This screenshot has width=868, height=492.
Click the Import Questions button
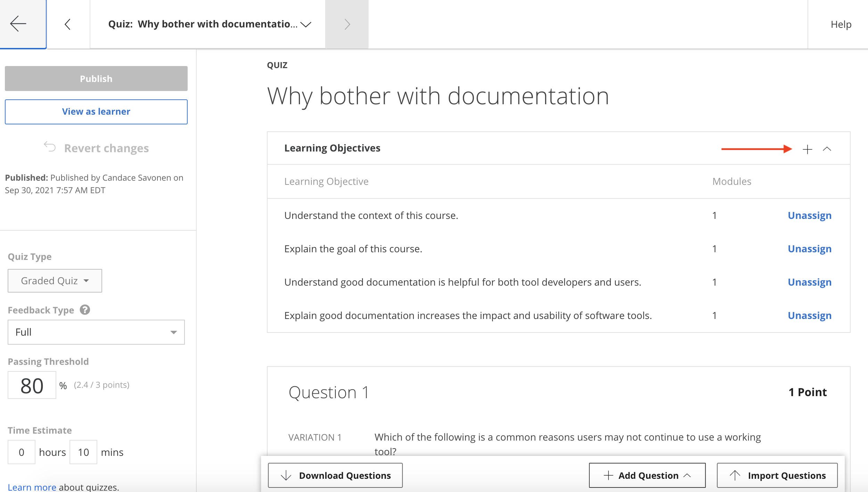pos(777,475)
